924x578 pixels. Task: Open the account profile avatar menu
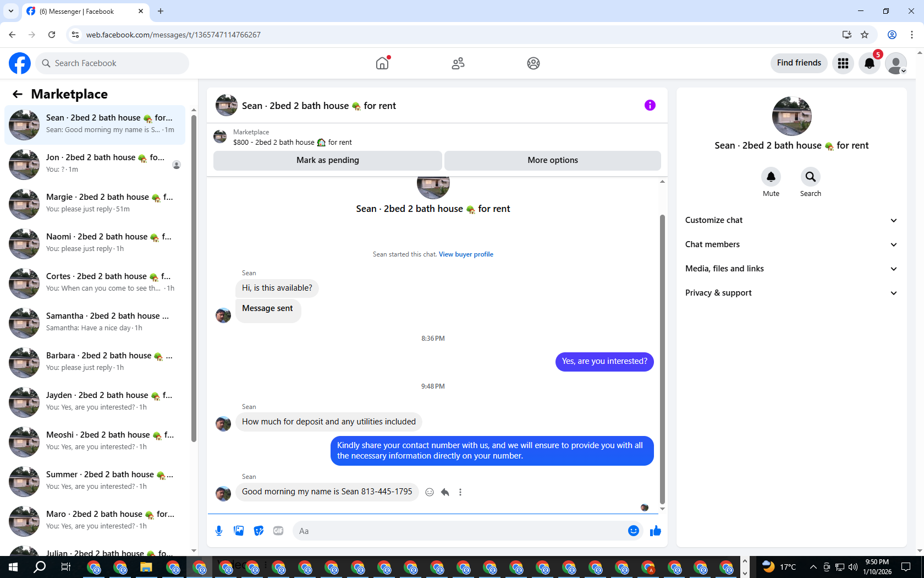pos(896,63)
